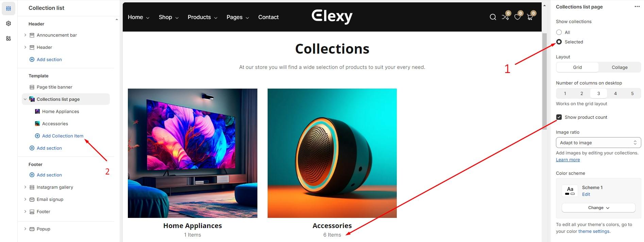Set the number of desktop columns to 4
644x242 pixels.
(x=615, y=93)
